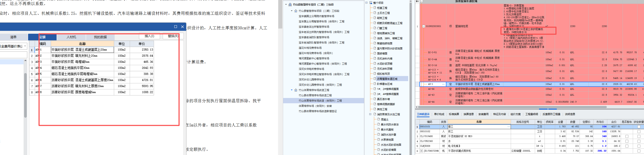Expand the JX1706072001 machine row
This screenshot has width=644, height=155.
421,151
